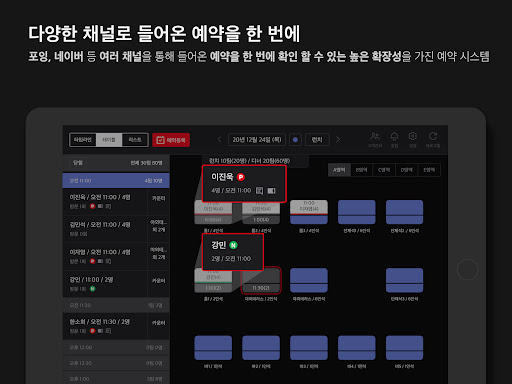Open the 런치 meal period selector
Screen dimensions: 512x384
pyautogui.click(x=317, y=140)
